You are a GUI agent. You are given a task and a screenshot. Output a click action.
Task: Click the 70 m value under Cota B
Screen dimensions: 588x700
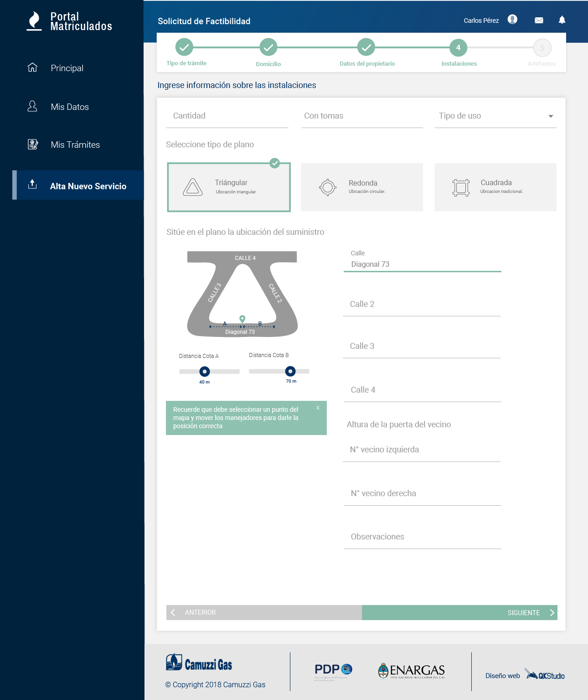point(291,381)
